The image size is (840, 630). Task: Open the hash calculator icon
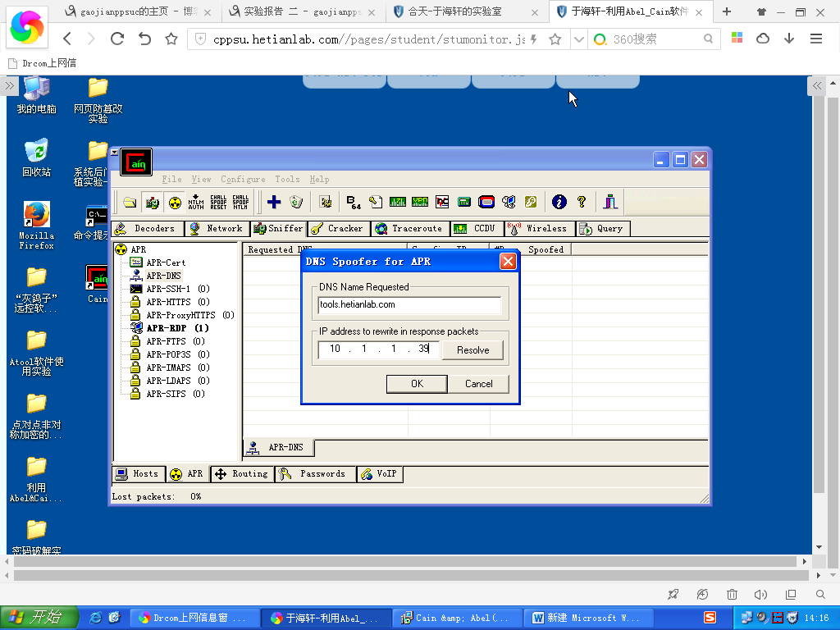(464, 202)
